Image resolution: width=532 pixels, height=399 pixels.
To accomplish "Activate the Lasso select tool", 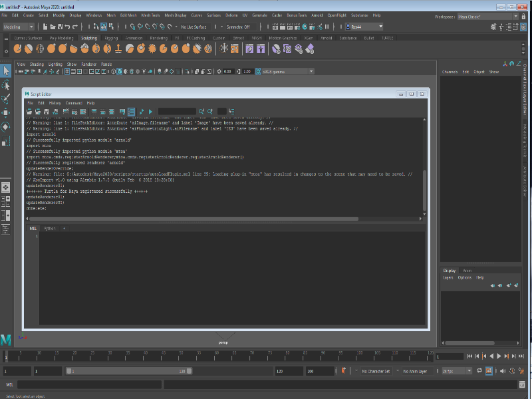I will 6,85.
